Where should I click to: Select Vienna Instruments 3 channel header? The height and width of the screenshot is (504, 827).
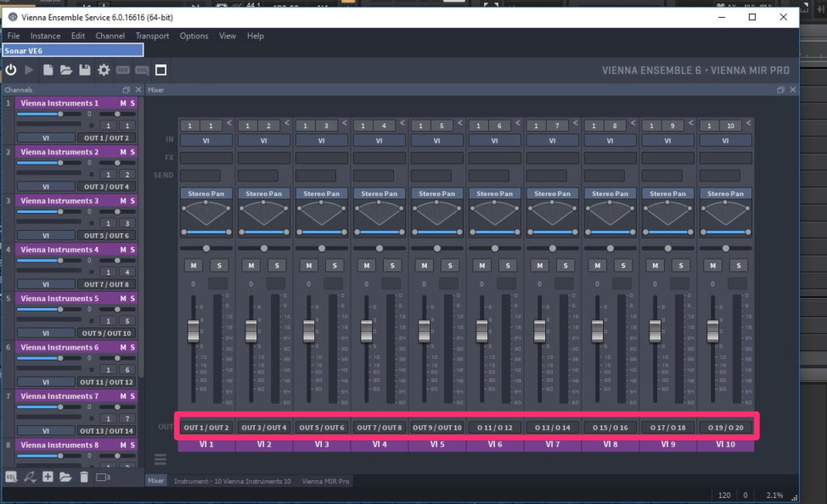(x=76, y=201)
